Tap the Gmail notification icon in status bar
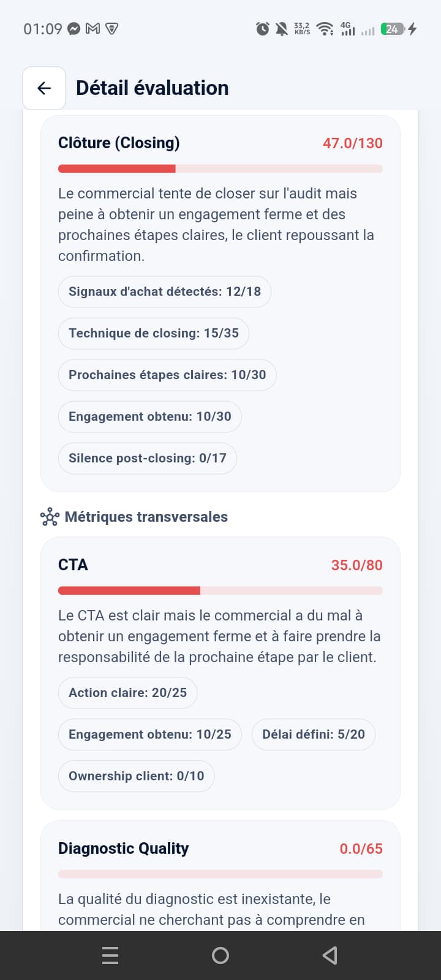The width and height of the screenshot is (441, 980). [x=92, y=29]
